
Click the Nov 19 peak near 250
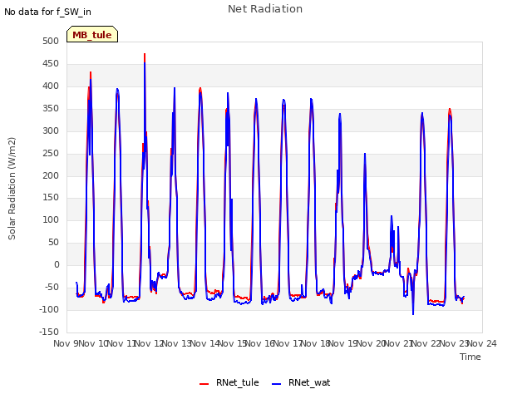pyautogui.click(x=365, y=154)
